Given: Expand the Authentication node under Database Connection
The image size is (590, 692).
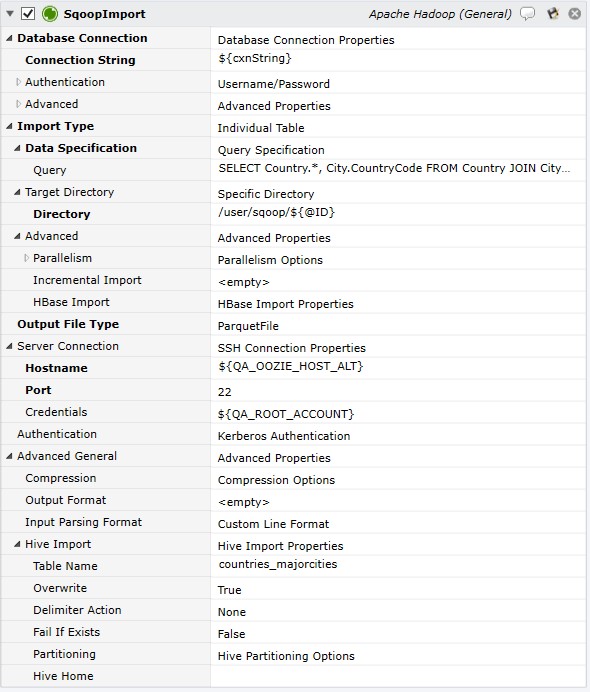Looking at the screenshot, I should coord(18,82).
